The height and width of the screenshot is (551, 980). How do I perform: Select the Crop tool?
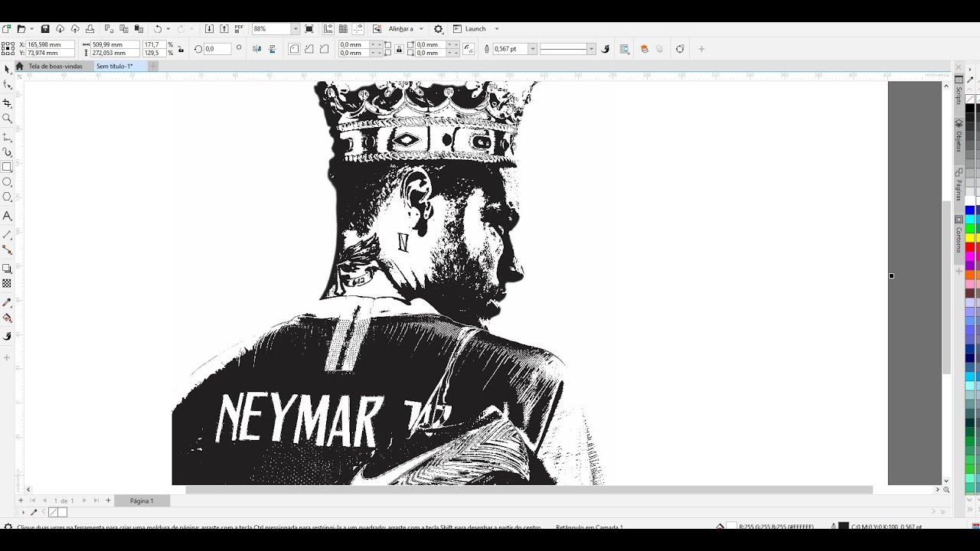(x=7, y=103)
